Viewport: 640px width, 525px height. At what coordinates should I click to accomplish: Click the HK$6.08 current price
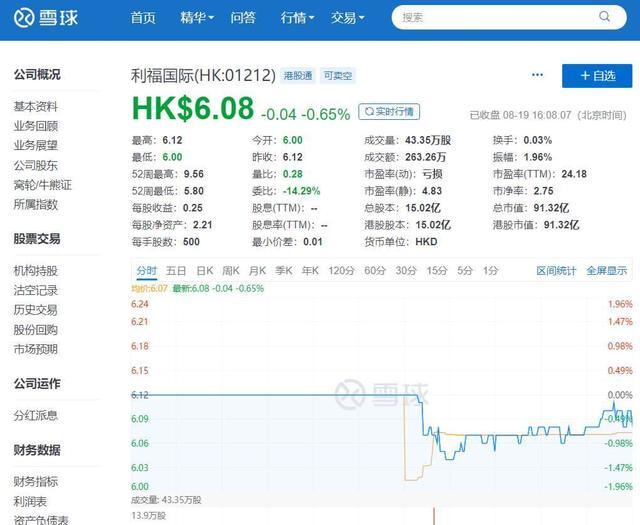coord(193,109)
